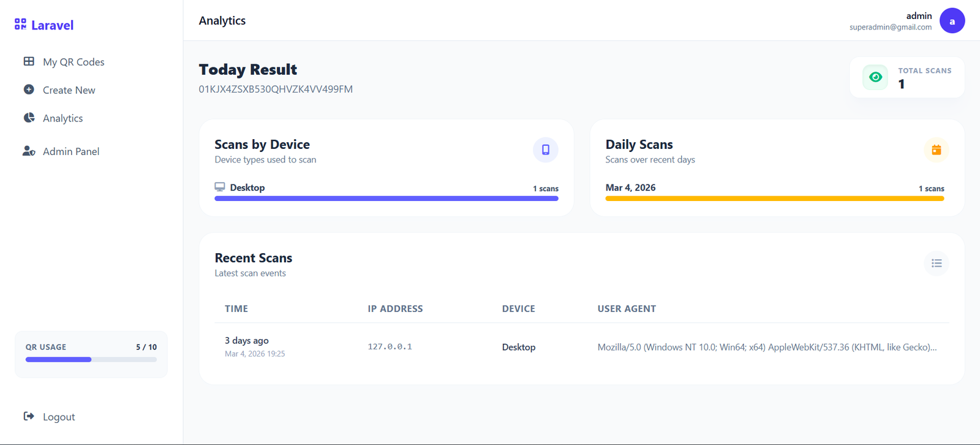The image size is (980, 445).
Task: Click the phone icon in Scans by Device
Action: (x=545, y=150)
